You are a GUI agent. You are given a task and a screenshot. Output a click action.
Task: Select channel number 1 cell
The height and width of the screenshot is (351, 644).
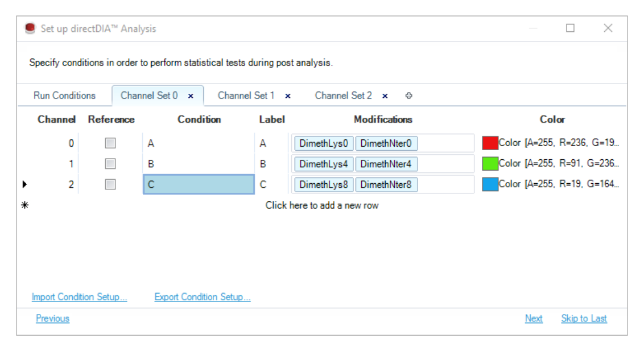[71, 164]
